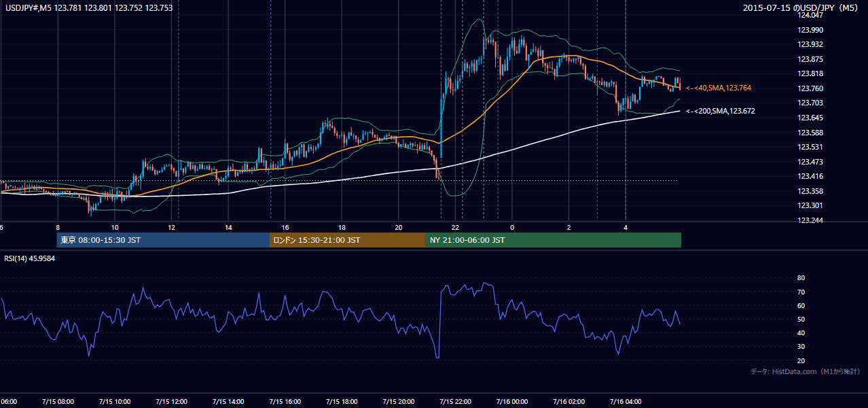Click the 123.703 price axis label

pos(810,103)
